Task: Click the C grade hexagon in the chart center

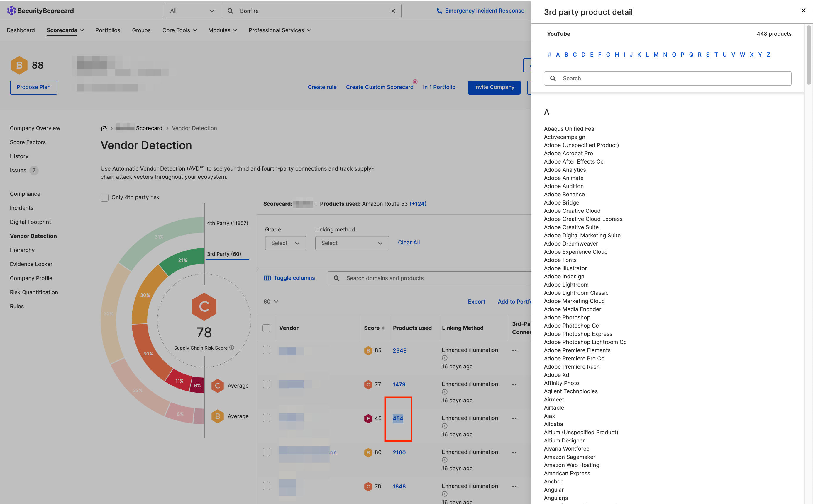Action: pyautogui.click(x=204, y=306)
